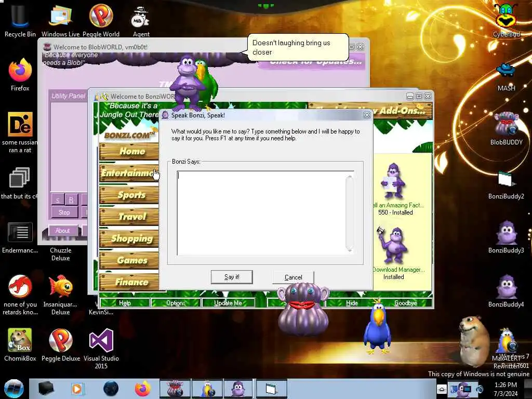Open the Entertainment section in BonziWORLD
This screenshot has height=399, width=532.
pos(129,173)
